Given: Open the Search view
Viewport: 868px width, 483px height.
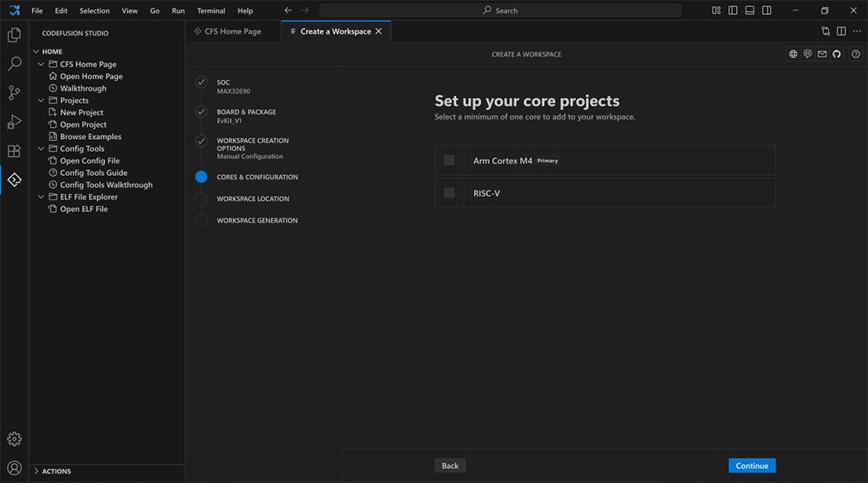Looking at the screenshot, I should (x=14, y=64).
